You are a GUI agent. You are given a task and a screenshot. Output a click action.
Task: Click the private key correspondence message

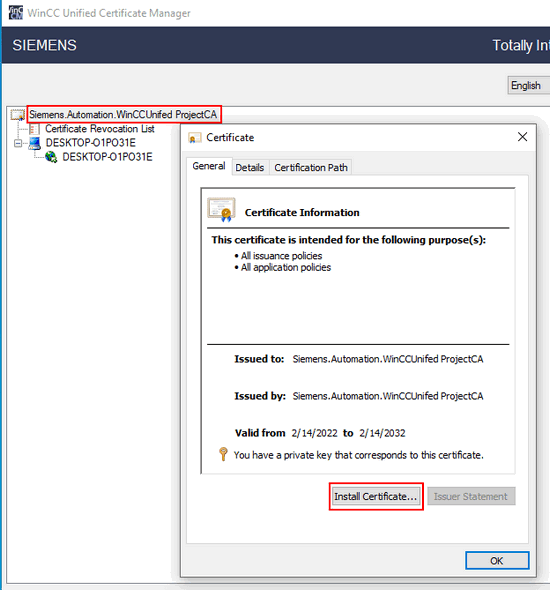359,455
